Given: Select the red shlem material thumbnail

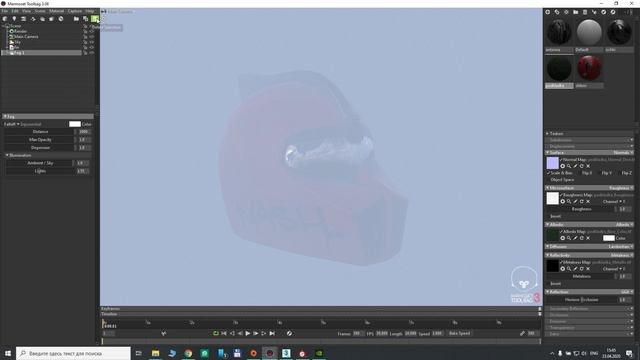Looking at the screenshot, I should pyautogui.click(x=589, y=68).
